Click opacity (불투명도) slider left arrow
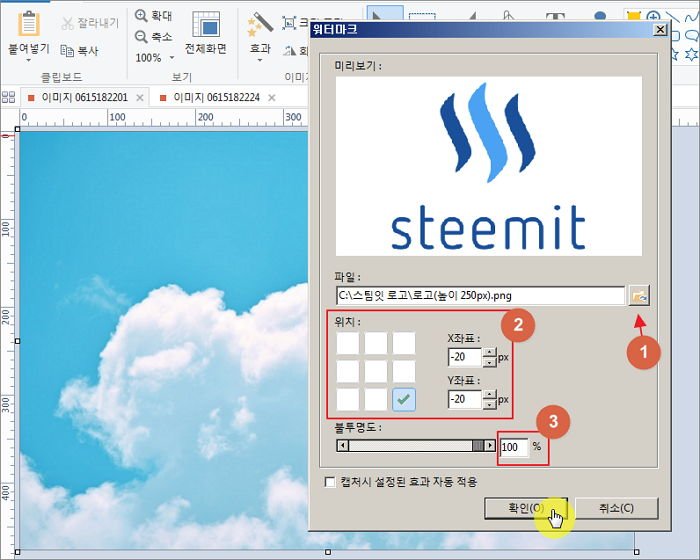700x560 pixels. 342,446
